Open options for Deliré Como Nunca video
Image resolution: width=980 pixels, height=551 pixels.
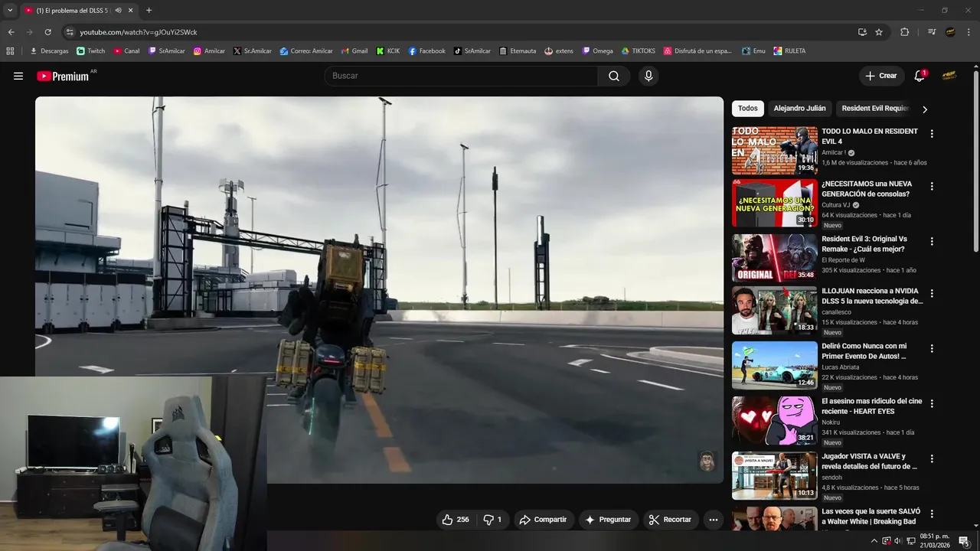(932, 348)
